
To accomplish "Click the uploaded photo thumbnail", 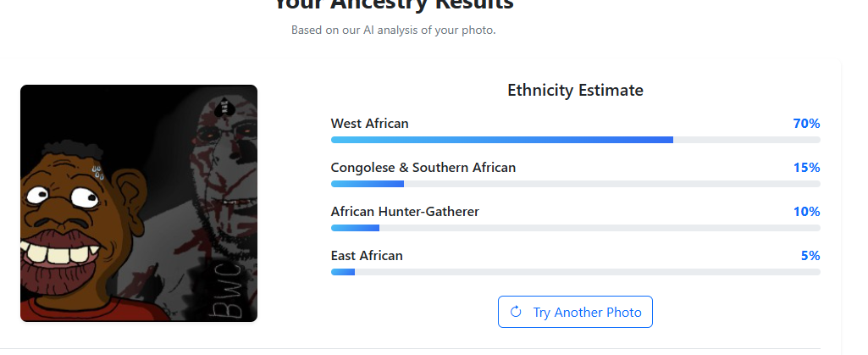I will 138,203.
